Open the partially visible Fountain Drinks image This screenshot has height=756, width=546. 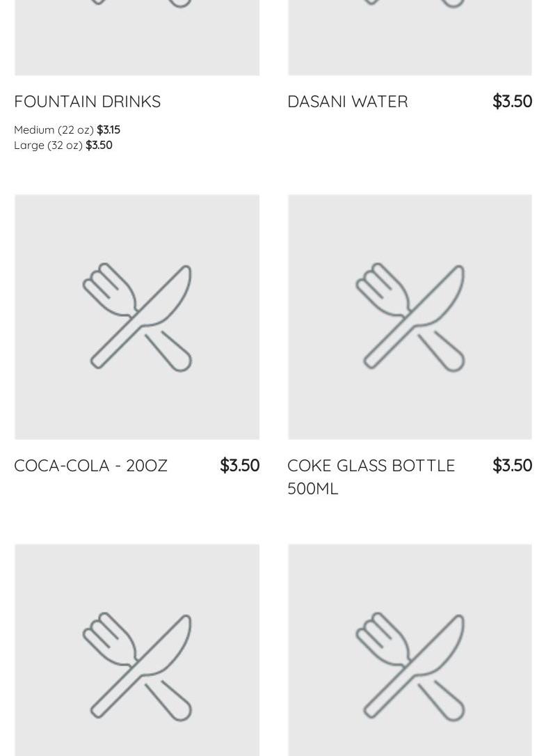coord(137,38)
